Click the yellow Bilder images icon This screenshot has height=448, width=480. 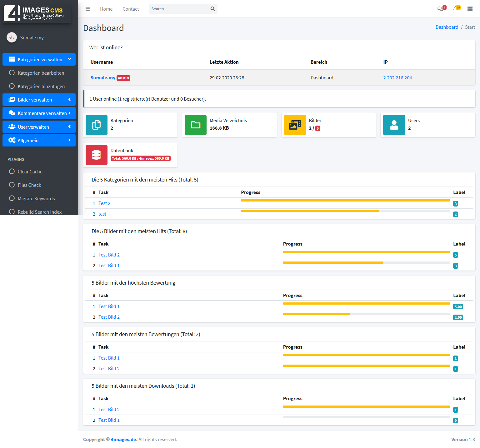click(295, 125)
